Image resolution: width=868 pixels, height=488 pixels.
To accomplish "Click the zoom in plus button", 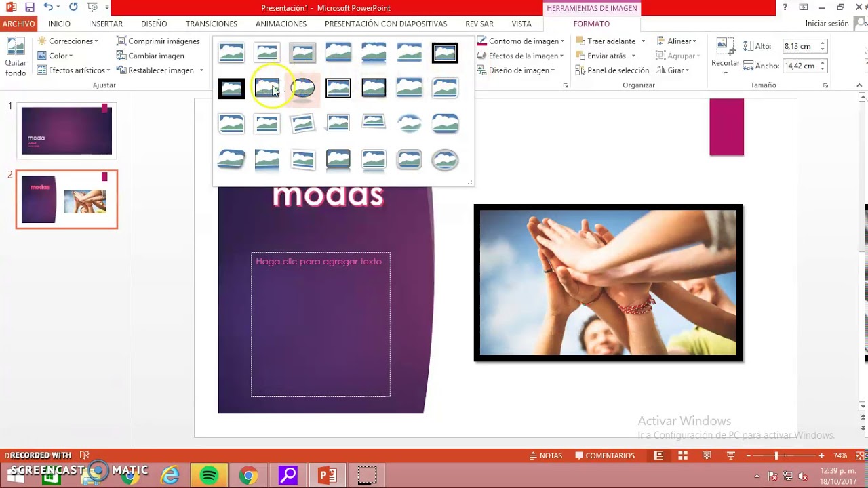I will [x=821, y=455].
